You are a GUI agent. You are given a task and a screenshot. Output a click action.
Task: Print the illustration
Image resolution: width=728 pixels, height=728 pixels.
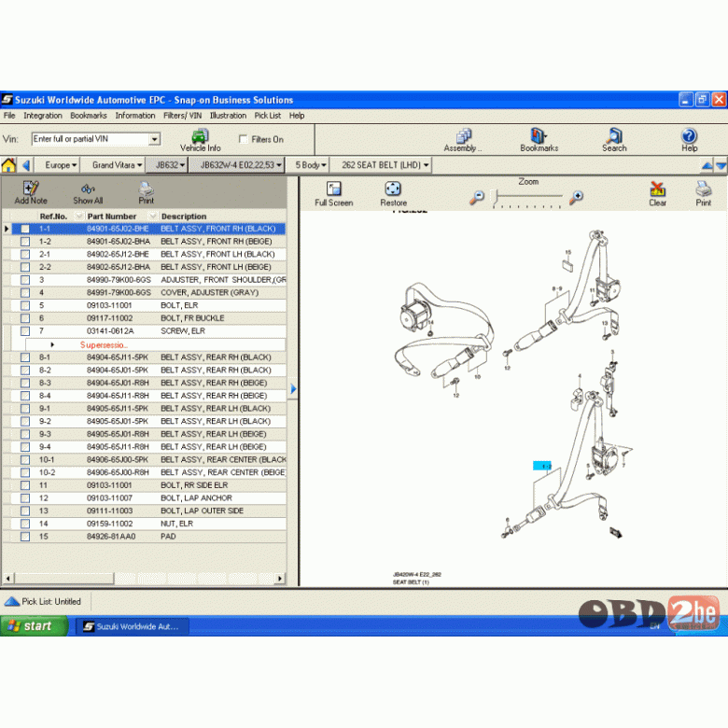[x=704, y=193]
